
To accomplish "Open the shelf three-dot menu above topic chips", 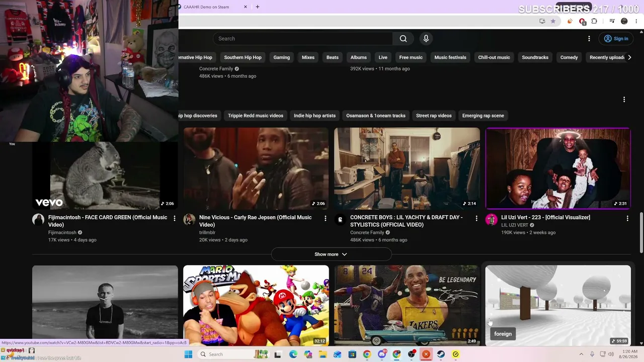I will coord(624,100).
